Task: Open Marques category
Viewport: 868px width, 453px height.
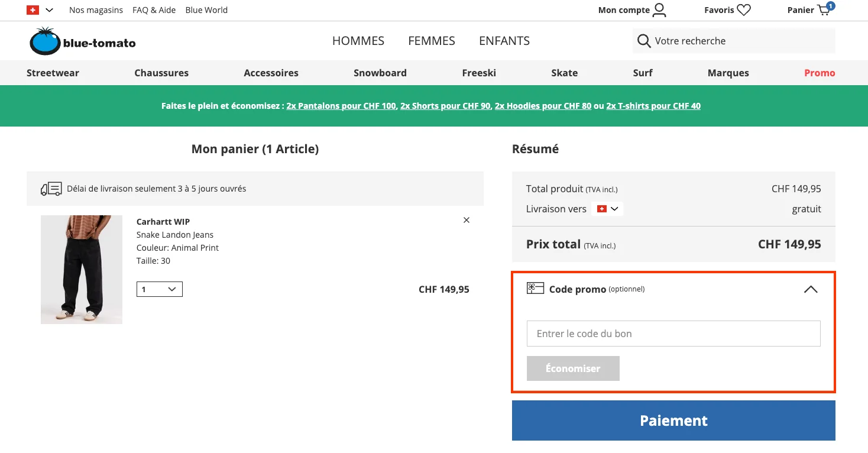Action: [728, 73]
